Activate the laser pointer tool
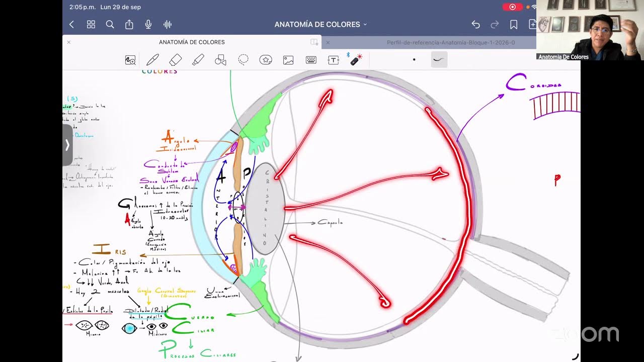This screenshot has height=362, width=644. coord(356,60)
